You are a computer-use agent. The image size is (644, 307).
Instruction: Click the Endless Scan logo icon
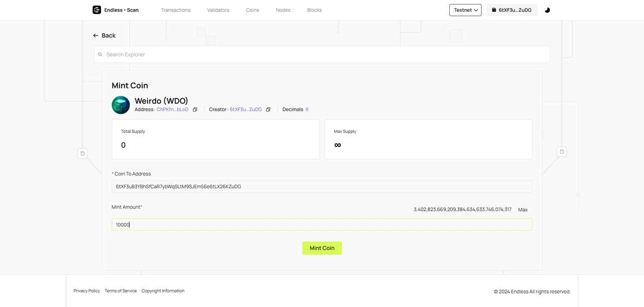pos(97,10)
